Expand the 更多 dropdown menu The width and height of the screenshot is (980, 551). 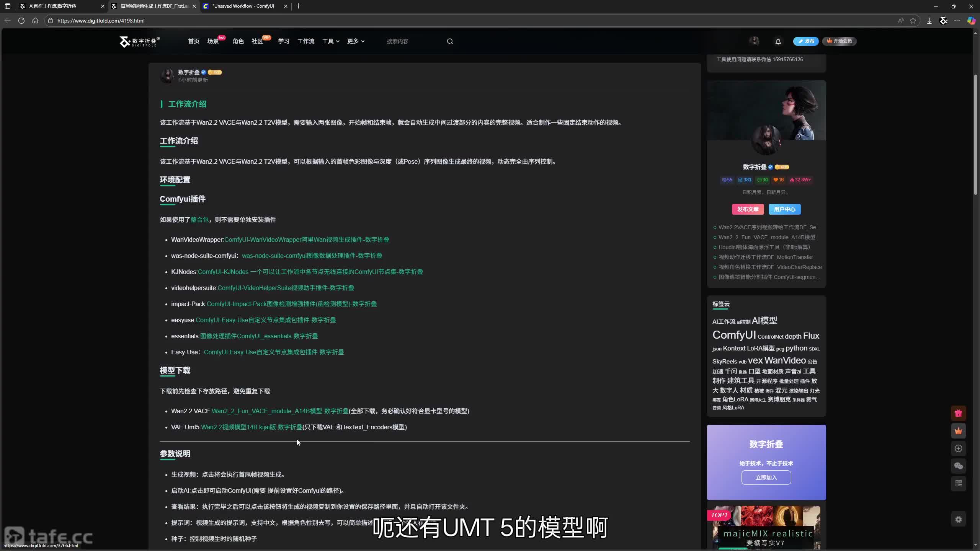356,41
